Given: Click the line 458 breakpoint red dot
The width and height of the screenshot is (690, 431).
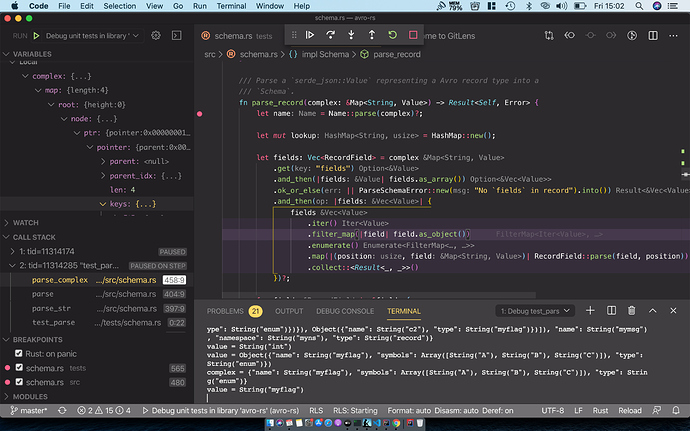Looking at the screenshot, I should 201,114.
